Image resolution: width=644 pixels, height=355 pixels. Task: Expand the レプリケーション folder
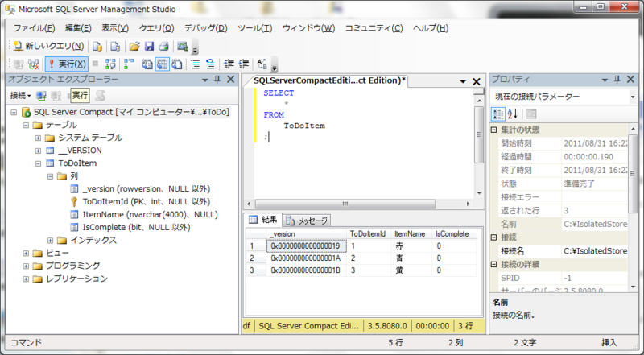point(26,279)
